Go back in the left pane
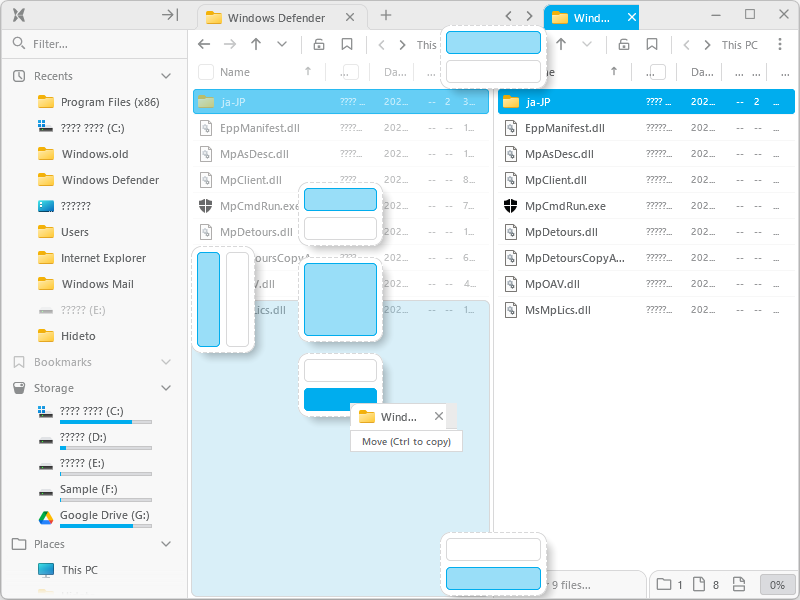This screenshot has width=800, height=600. 204,44
